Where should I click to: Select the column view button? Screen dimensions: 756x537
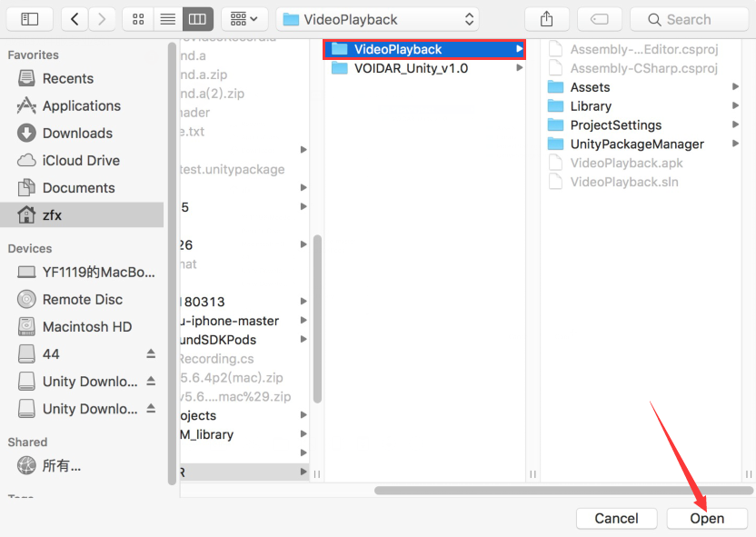[197, 19]
